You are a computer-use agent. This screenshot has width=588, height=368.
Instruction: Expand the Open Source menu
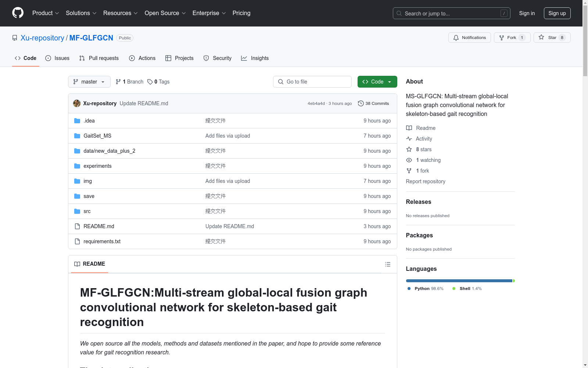point(165,13)
